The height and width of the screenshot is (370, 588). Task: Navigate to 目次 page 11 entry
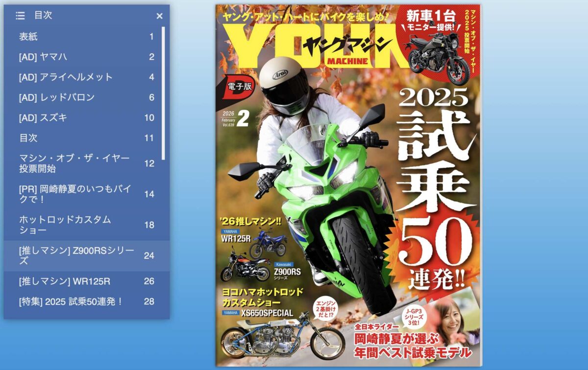click(86, 138)
